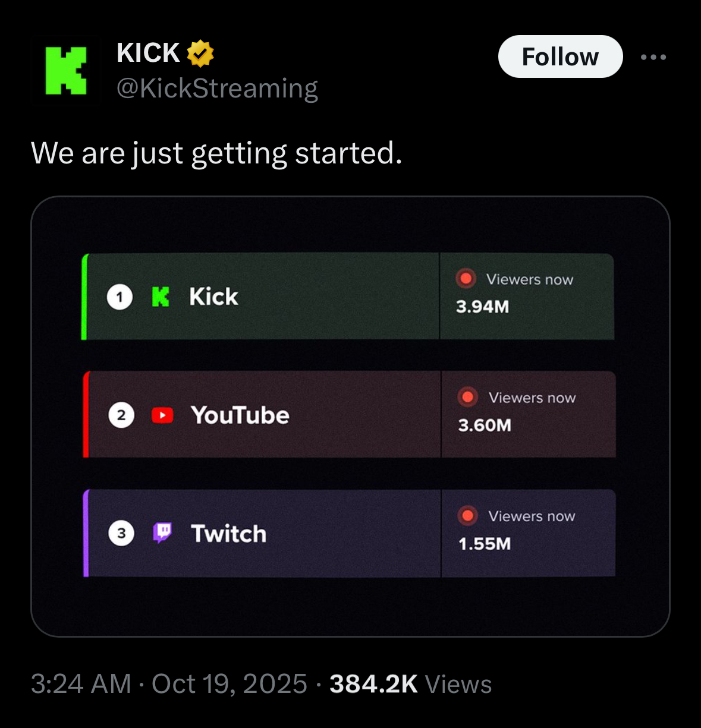Click the green Kick logo in chart
This screenshot has height=728, width=701.
click(161, 297)
